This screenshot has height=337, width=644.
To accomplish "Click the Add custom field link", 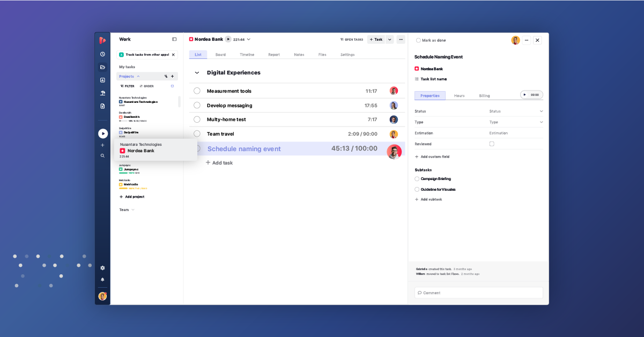I will [432, 156].
